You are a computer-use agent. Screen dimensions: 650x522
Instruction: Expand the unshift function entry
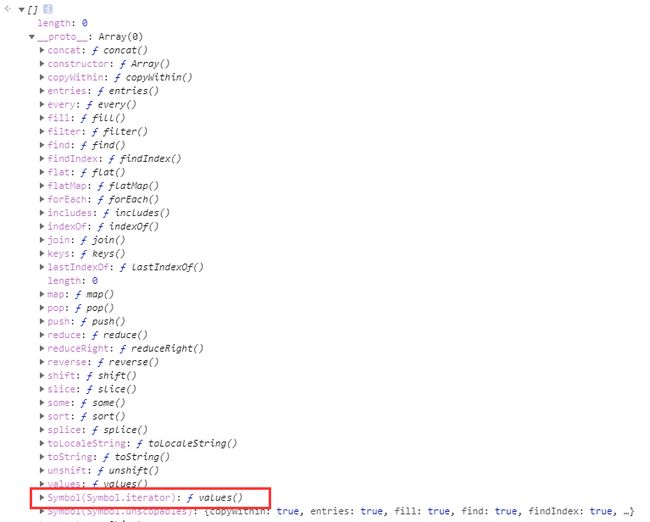point(42,470)
